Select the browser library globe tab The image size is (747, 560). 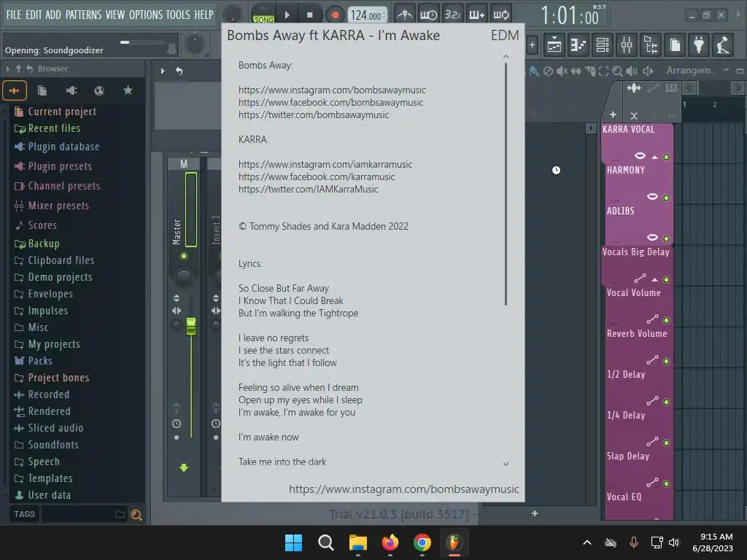99,90
